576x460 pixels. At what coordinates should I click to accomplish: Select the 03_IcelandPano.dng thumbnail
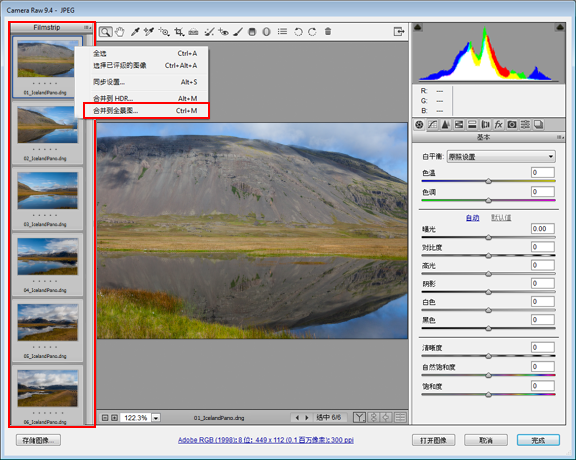[x=47, y=198]
